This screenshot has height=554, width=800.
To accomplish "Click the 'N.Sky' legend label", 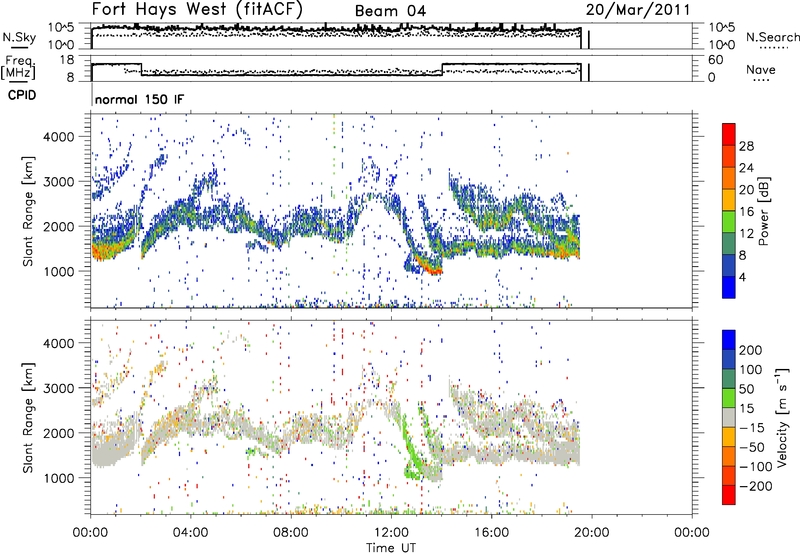I will pyautogui.click(x=19, y=37).
